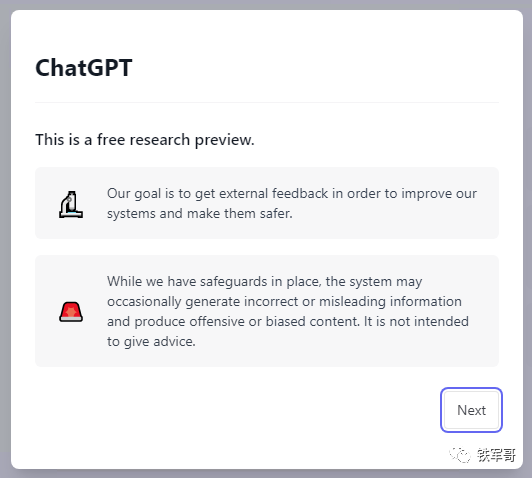The width and height of the screenshot is (532, 478).
Task: Click the "It is not intended" sentence start
Action: pyautogui.click(x=416, y=321)
